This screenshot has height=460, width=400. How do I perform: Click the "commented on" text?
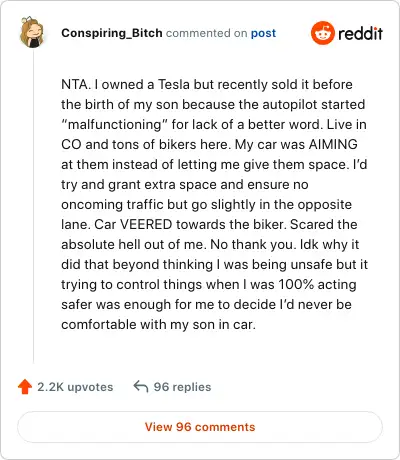[x=206, y=33]
